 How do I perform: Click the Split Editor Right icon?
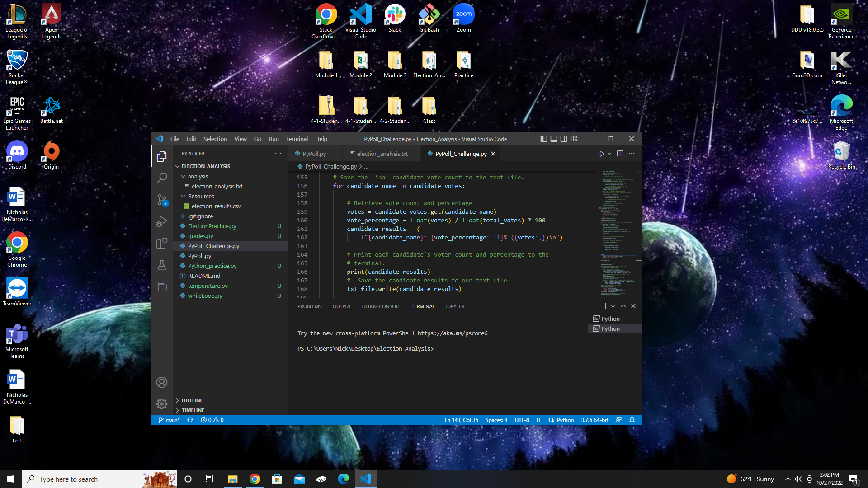pyautogui.click(x=620, y=154)
